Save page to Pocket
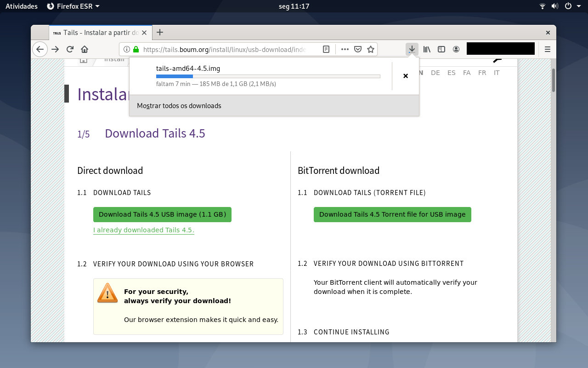 click(358, 49)
